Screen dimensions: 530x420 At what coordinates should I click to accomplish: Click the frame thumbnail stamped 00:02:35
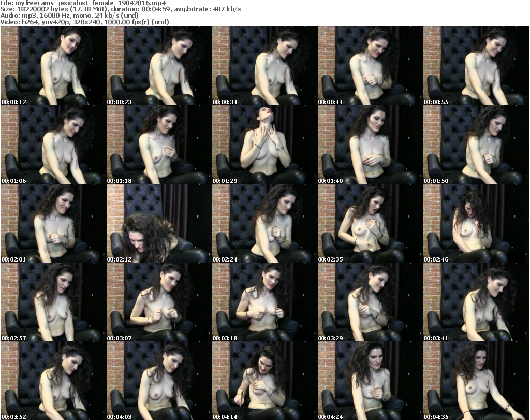pyautogui.click(x=370, y=224)
